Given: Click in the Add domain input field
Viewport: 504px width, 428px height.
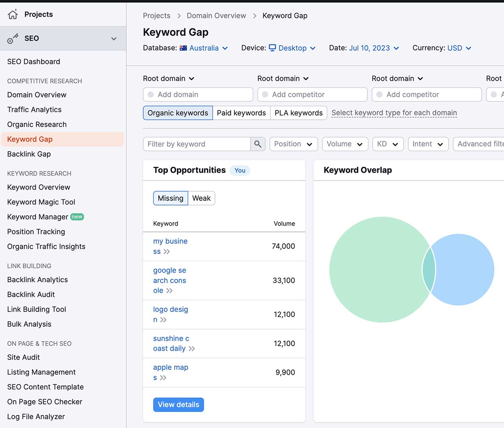Looking at the screenshot, I should (x=198, y=95).
